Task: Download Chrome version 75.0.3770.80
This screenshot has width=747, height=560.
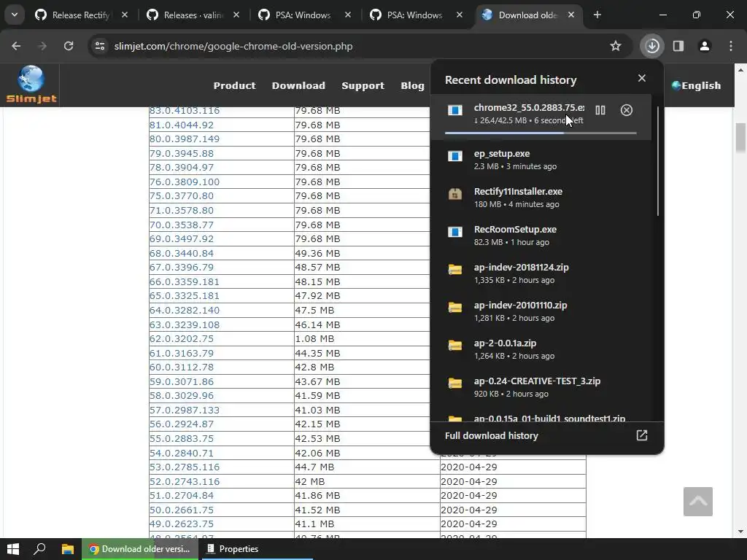Action: (182, 196)
